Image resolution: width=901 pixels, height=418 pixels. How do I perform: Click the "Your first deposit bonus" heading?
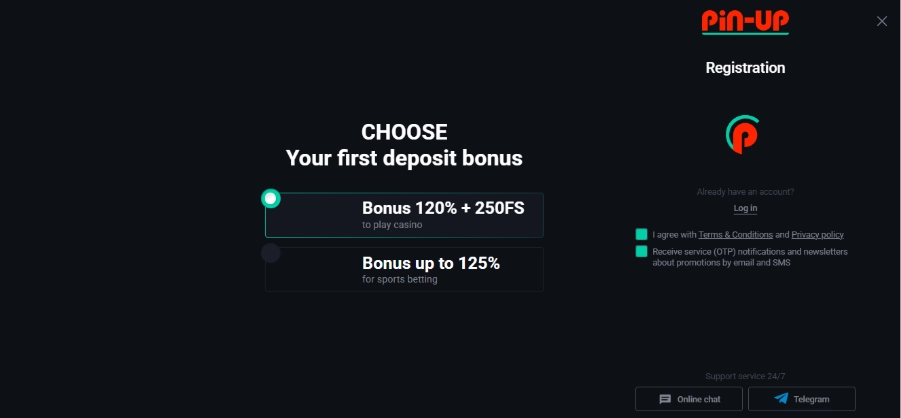(404, 158)
